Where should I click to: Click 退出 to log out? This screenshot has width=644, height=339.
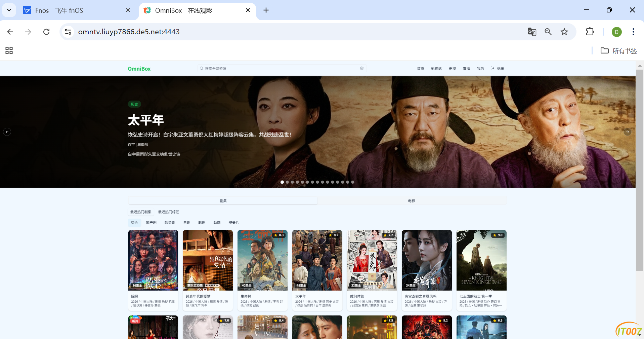500,68
